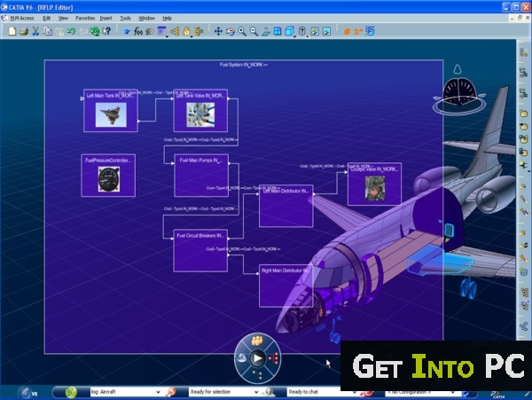Viewport: 532px width, 400px height.
Task: Select the Left Main Tank block
Action: point(111,111)
